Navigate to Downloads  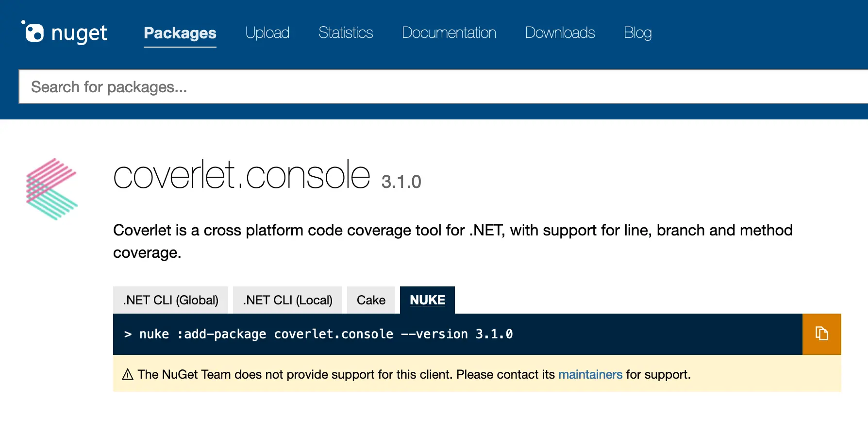pos(560,33)
